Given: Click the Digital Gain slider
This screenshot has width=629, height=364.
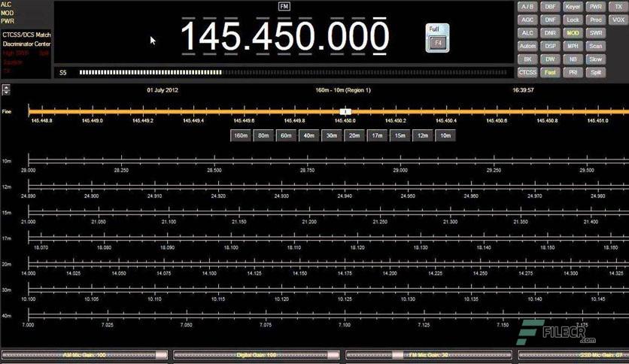Looking at the screenshot, I should click(257, 355).
